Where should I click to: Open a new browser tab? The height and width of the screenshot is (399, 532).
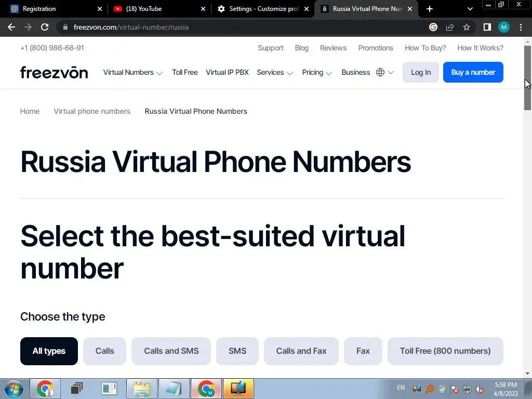(430, 9)
